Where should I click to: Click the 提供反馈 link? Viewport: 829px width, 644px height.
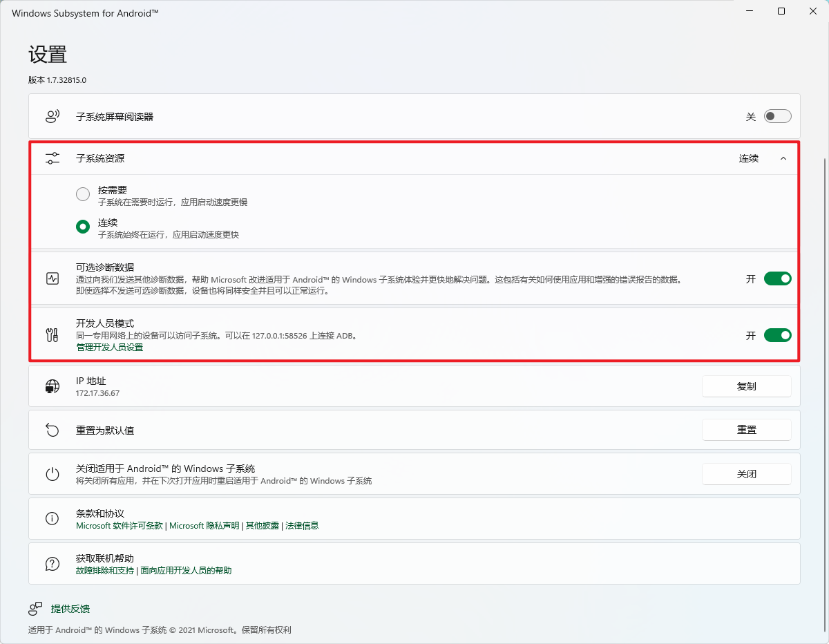(70, 609)
